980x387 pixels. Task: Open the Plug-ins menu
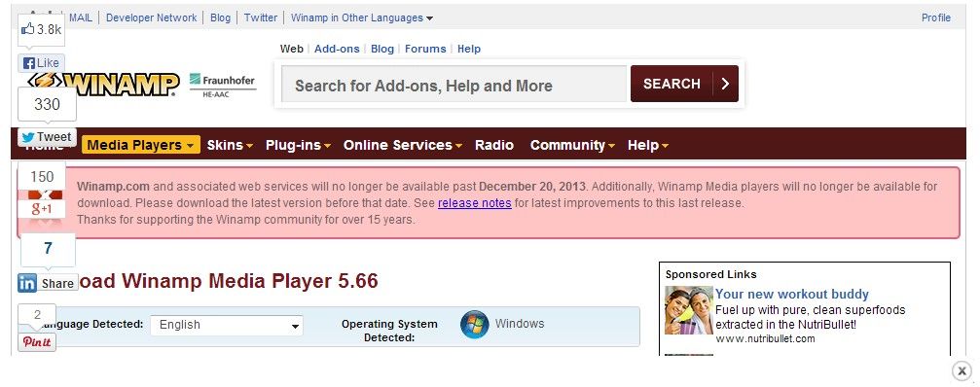coord(298,145)
